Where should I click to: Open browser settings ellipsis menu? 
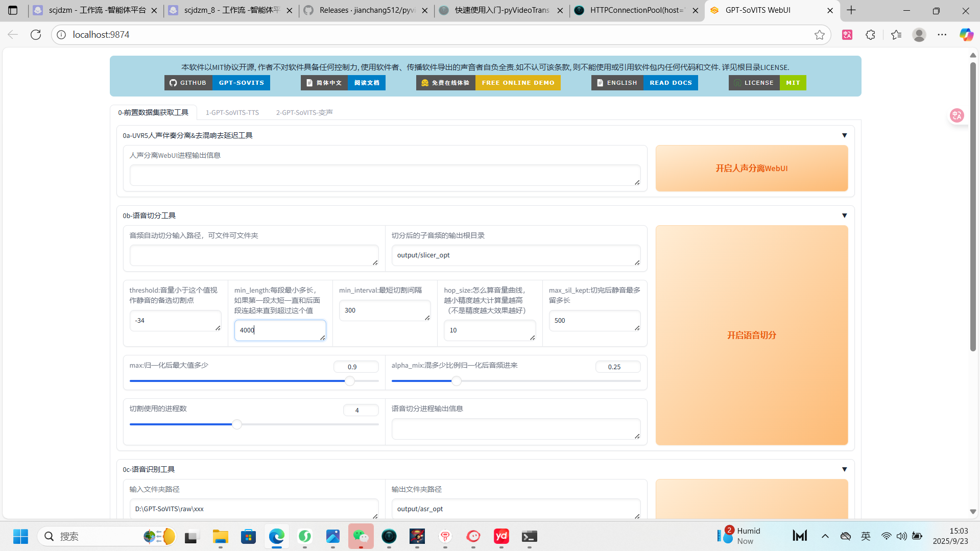[942, 35]
